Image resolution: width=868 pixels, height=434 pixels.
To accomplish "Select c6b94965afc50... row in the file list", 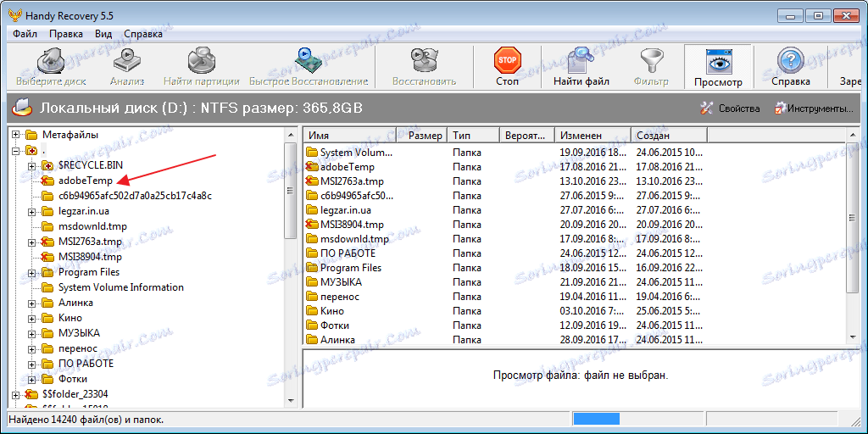I will pos(575,196).
